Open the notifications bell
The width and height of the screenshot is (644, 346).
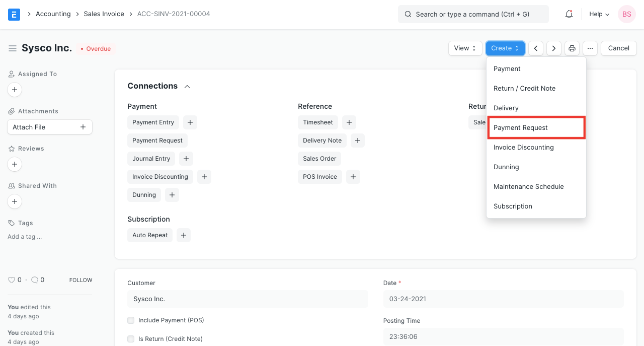pos(569,14)
